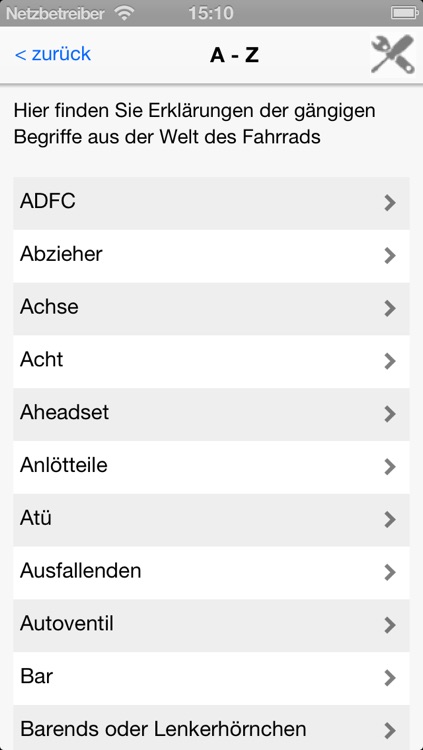Viewport: 423px width, 750px height.
Task: Tap the battery indicator icon
Action: click(404, 13)
